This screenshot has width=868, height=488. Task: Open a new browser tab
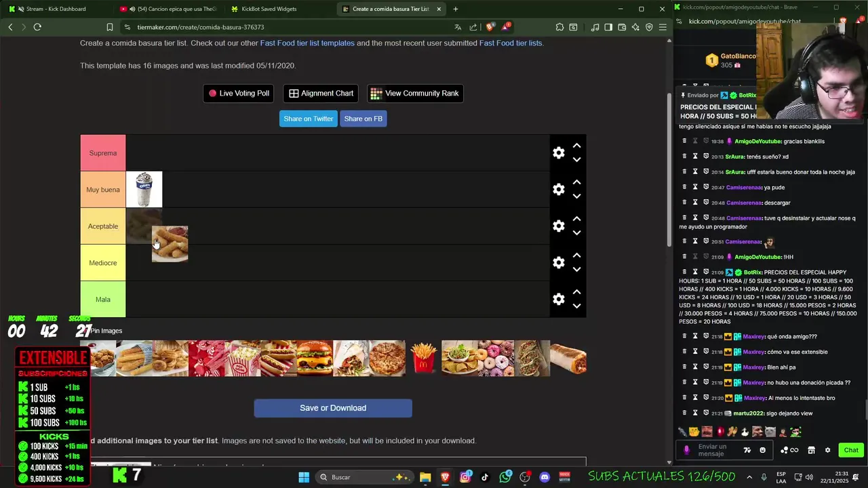455,9
